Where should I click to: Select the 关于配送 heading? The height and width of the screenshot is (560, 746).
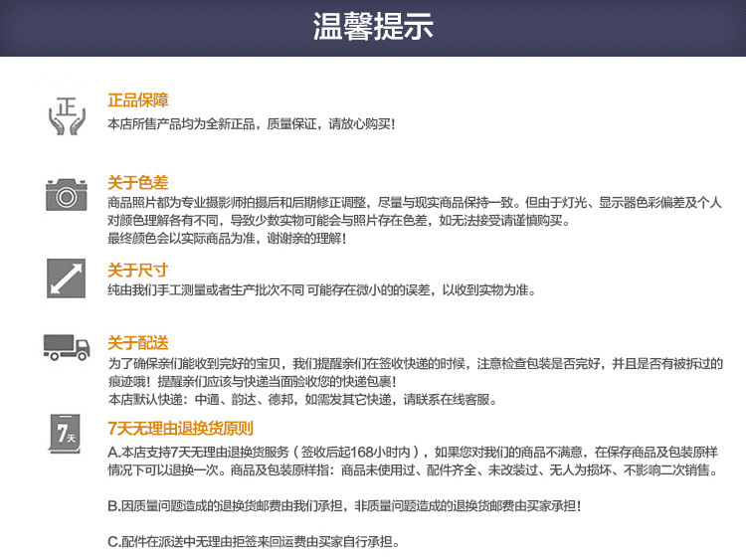click(x=138, y=343)
